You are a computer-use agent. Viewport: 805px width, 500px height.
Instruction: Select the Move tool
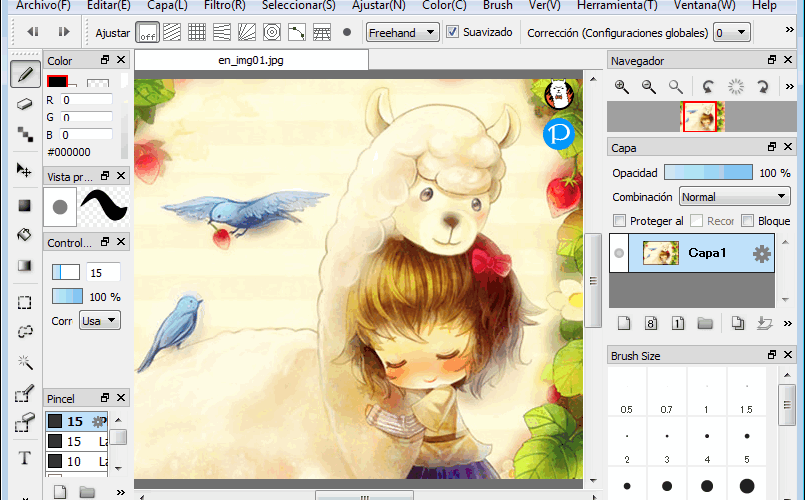pos(24,169)
